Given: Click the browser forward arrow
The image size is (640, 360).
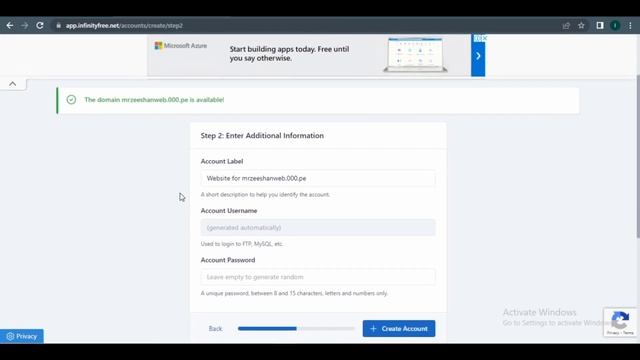Looking at the screenshot, I should click(x=24, y=25).
